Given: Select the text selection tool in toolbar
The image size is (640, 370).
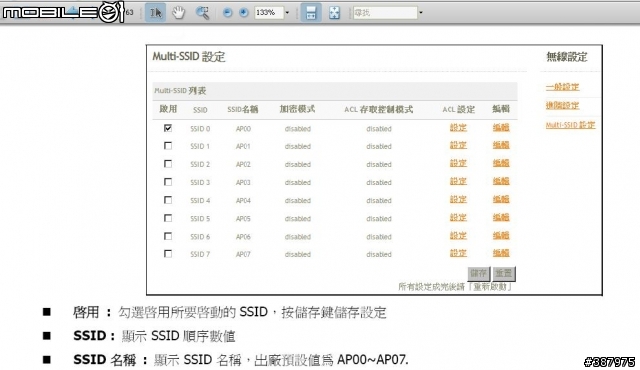Looking at the screenshot, I should click(156, 13).
